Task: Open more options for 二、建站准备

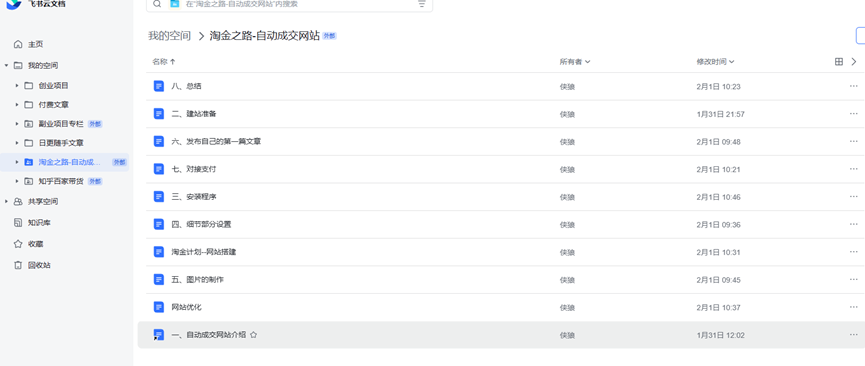Action: [x=853, y=114]
